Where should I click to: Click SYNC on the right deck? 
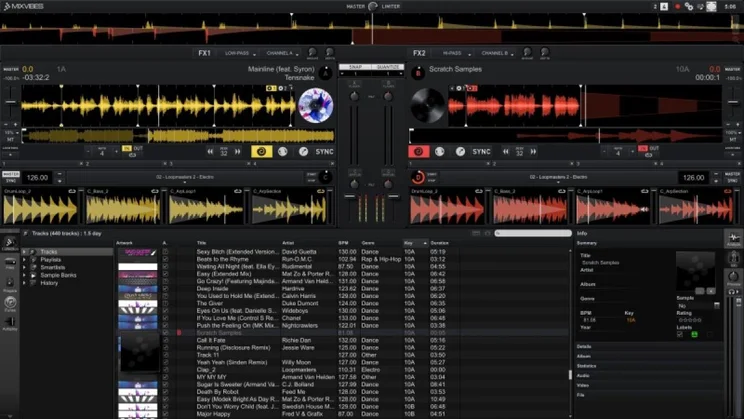481,152
